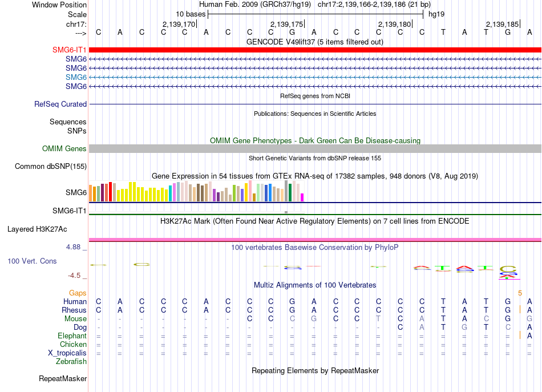Image resolution: width=542 pixels, height=392 pixels.
Task: Click the RepeatMasker track label
Action: 63,378
